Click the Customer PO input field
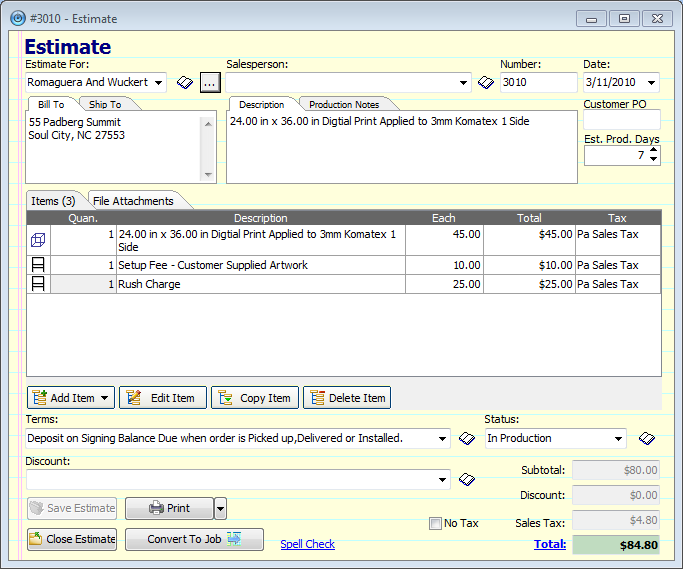This screenshot has height=569, width=683. click(621, 120)
